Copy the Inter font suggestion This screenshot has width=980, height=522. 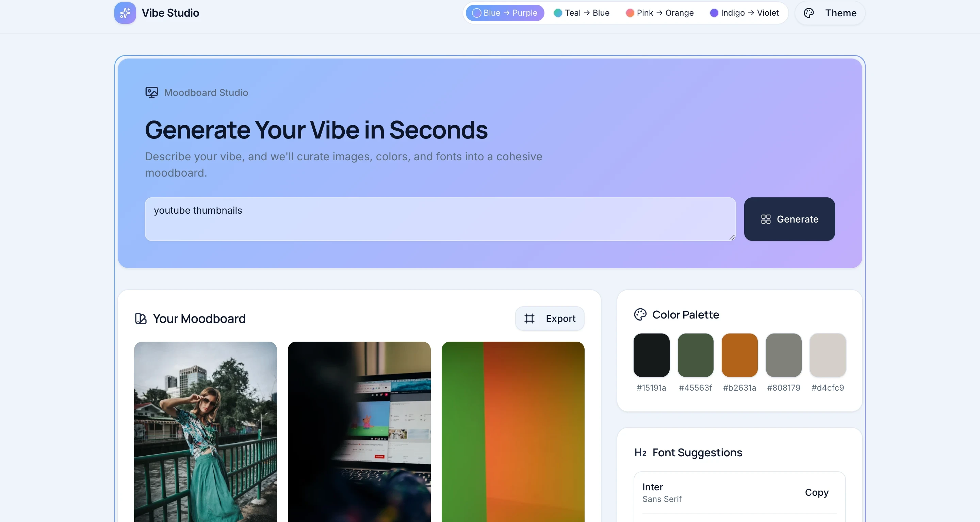(816, 492)
